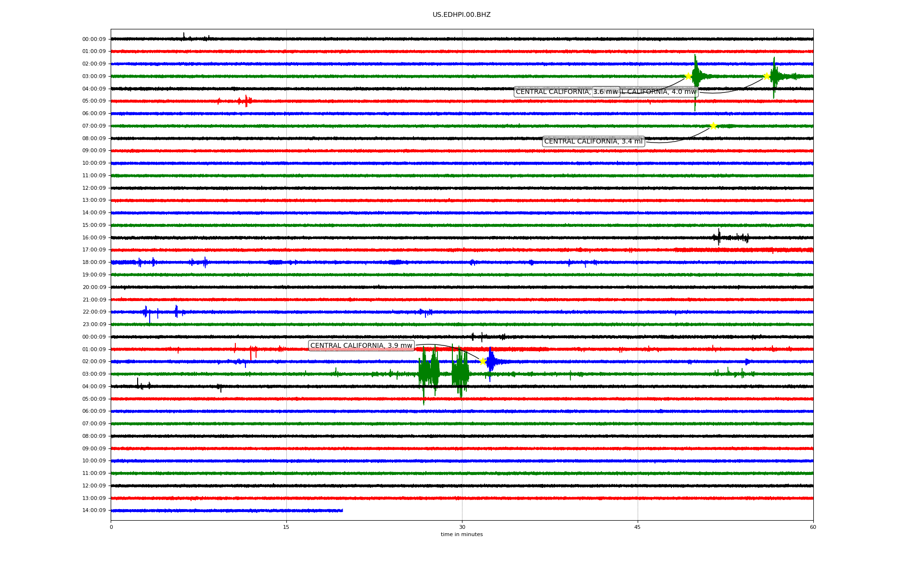
Task: Click the CENTRAL CALIFORNIA, 3.6 mw annotation label
Action: point(553,92)
